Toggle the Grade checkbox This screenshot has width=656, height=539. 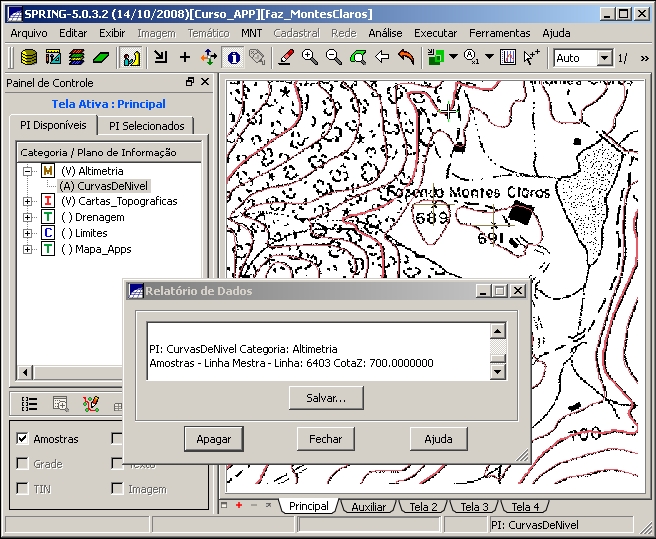(x=23, y=464)
